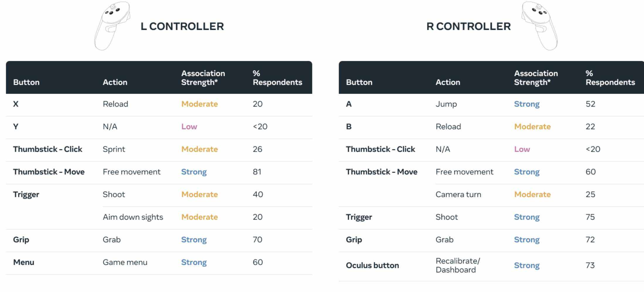
Task: Click the Game menu action text
Action: coord(125,262)
